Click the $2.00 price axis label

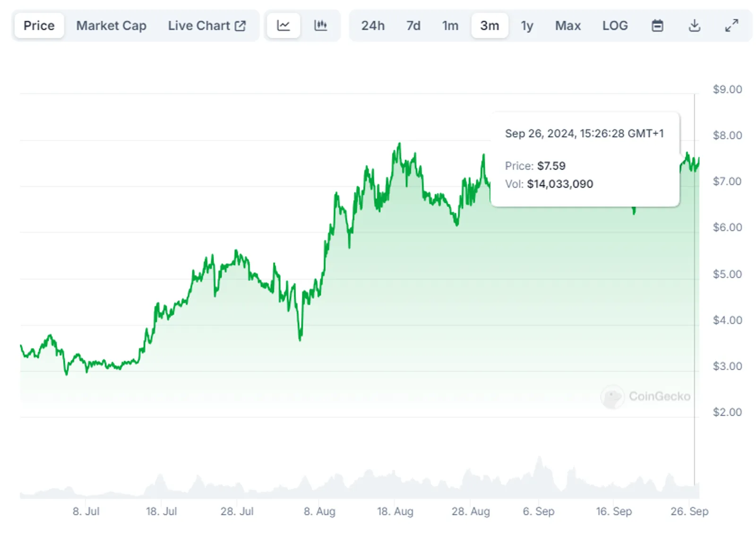click(x=728, y=412)
